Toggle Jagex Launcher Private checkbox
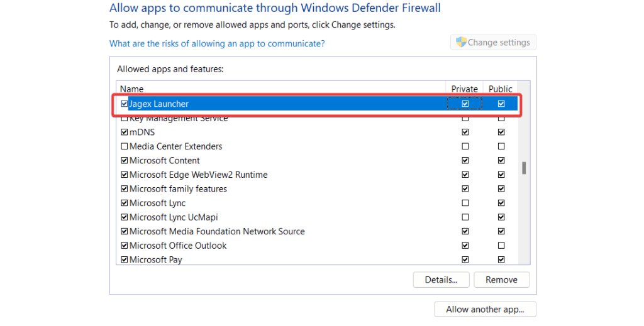This screenshot has height=326, width=644. click(465, 104)
